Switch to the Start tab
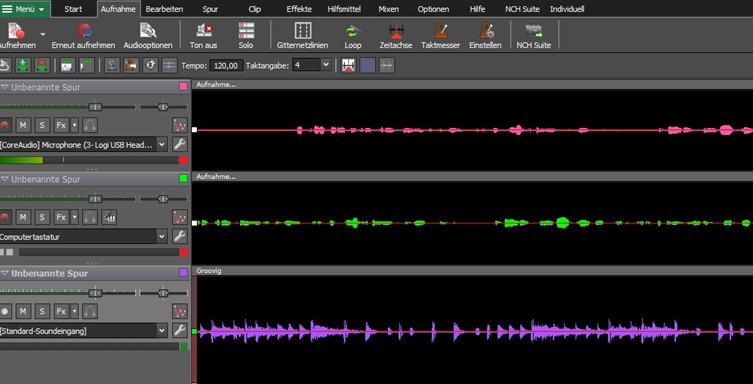This screenshot has width=753, height=384. (73, 9)
